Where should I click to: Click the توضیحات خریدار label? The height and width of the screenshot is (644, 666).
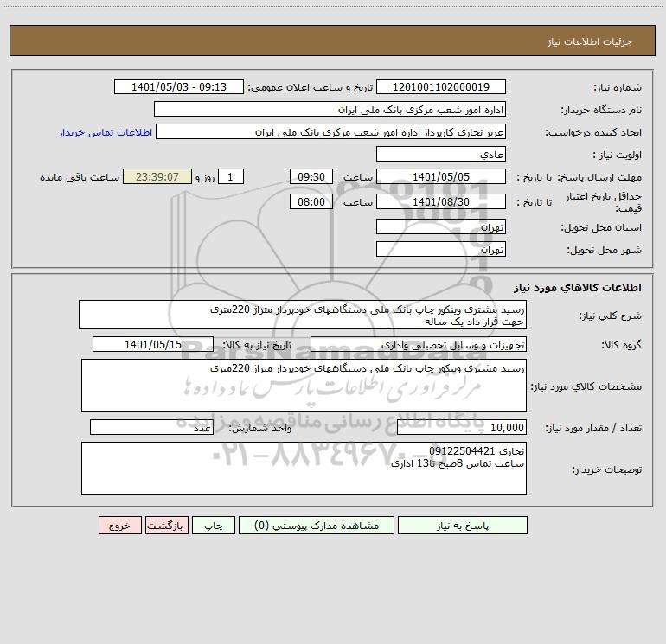pos(607,469)
